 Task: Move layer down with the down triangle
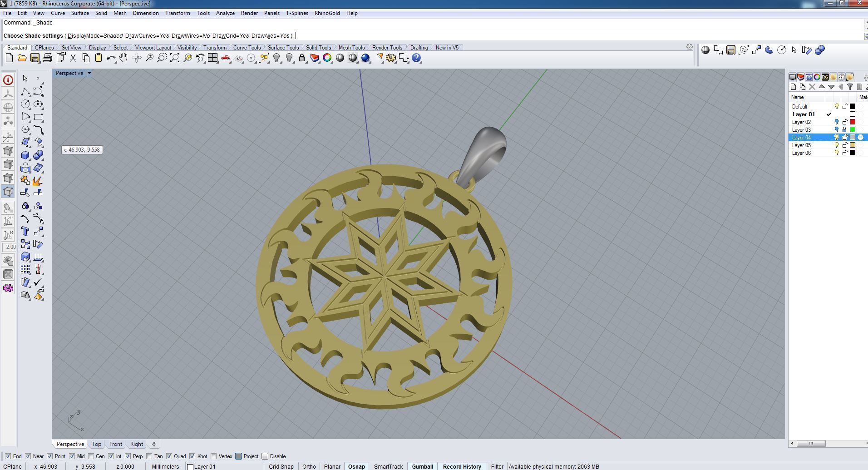point(831,87)
